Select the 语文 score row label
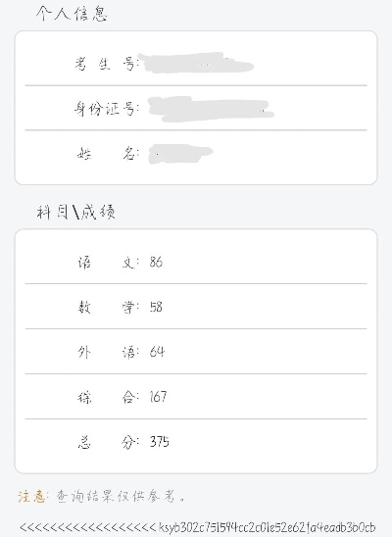Viewport: 392px width, 537px height. click(108, 262)
